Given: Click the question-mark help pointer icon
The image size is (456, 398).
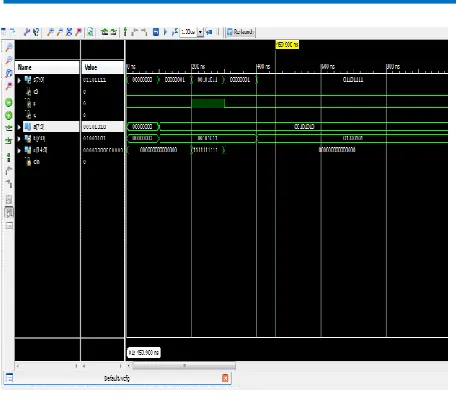Looking at the screenshot, I should 36,32.
